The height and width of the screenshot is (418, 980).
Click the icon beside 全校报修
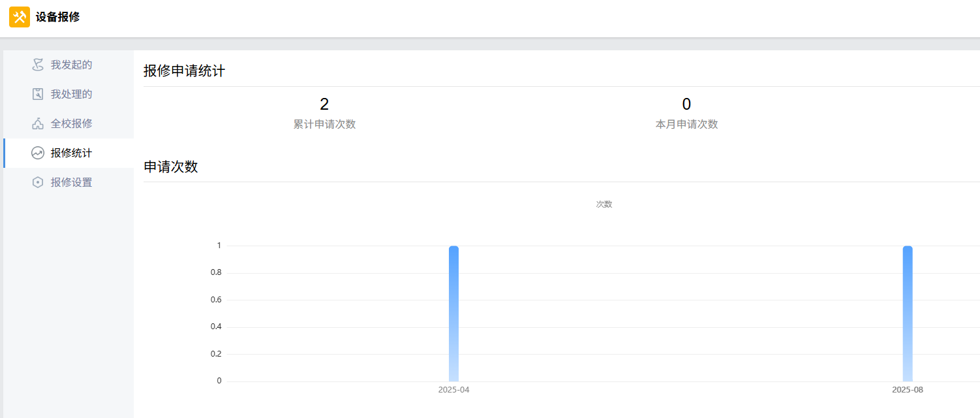pos(38,123)
